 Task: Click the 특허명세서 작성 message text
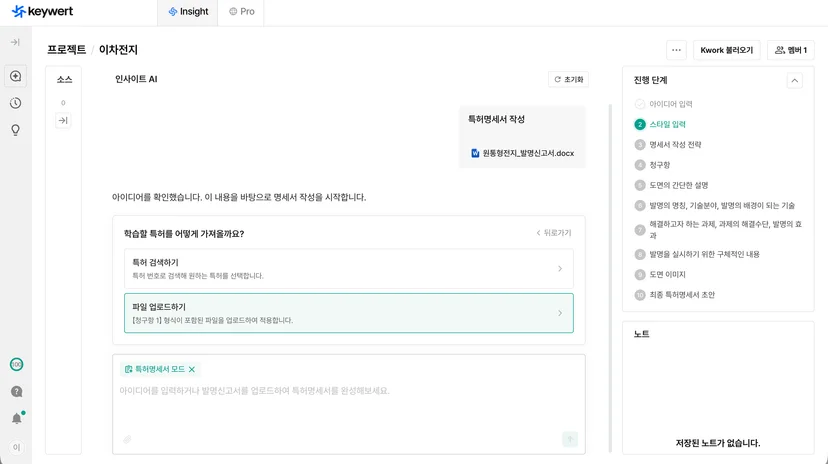pyautogui.click(x=496, y=119)
